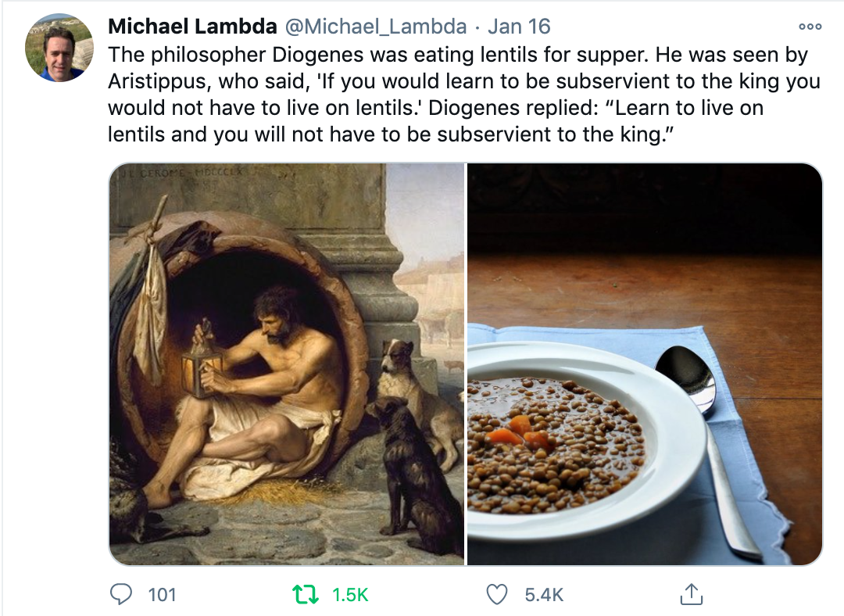Click the 1.5K retweet count

(x=350, y=595)
